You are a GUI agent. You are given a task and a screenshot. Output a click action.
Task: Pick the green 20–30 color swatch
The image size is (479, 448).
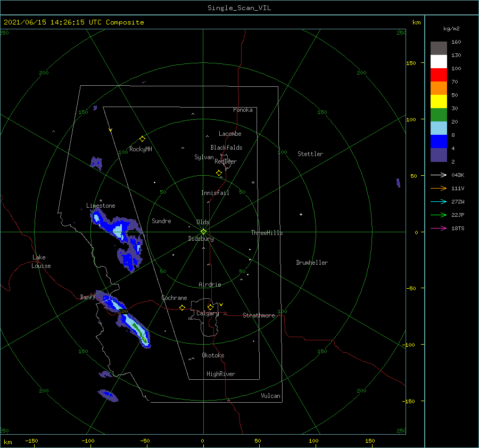coord(439,115)
